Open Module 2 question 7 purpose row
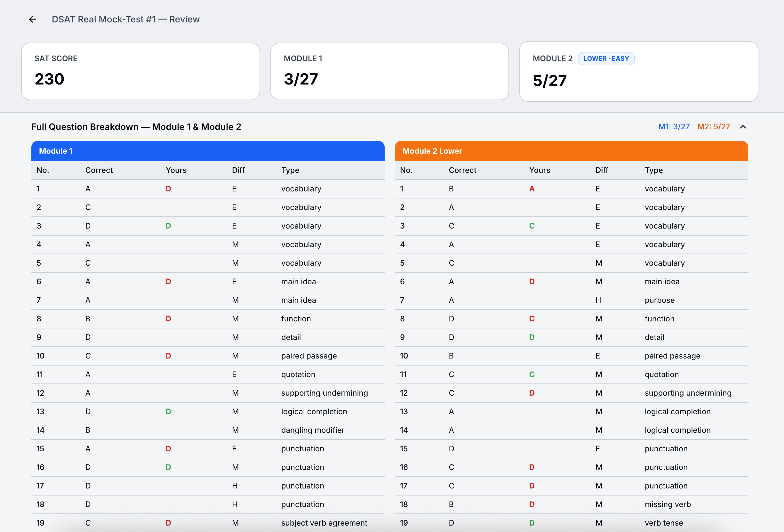Screen dimensions: 784x532 click(x=571, y=300)
